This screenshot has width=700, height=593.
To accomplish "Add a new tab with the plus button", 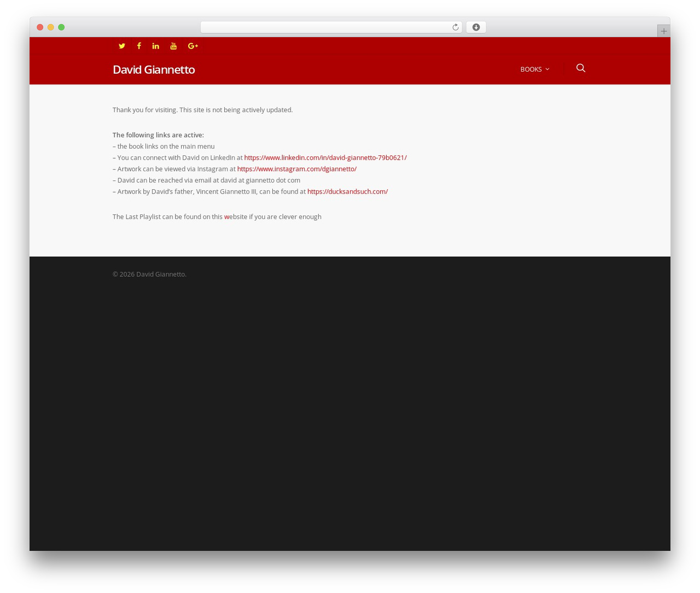I will tap(663, 31).
